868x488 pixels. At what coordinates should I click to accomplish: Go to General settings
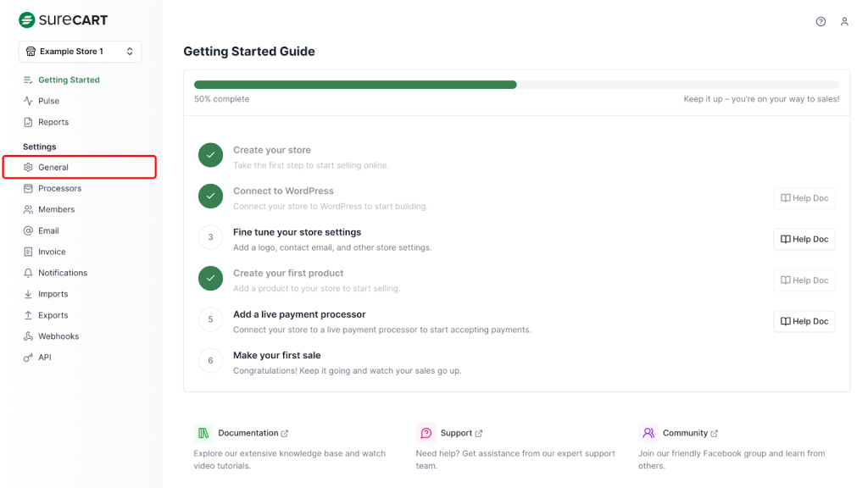coord(53,168)
